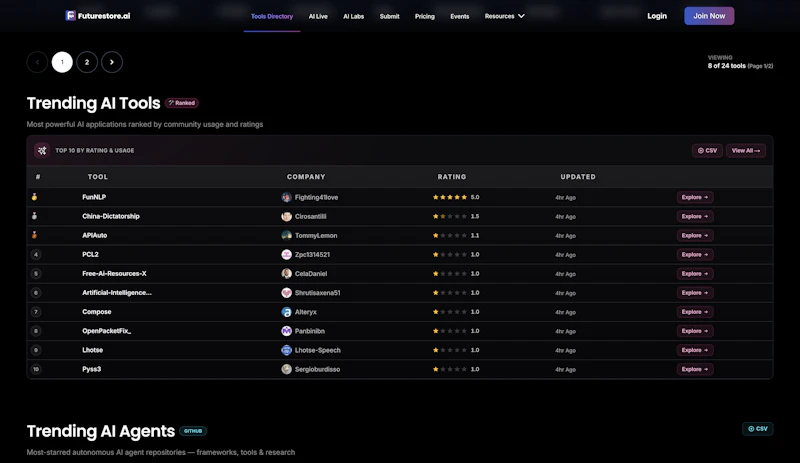Click China-Dictatorship's star rating
Viewport: 800px width, 463px height.
[449, 216]
